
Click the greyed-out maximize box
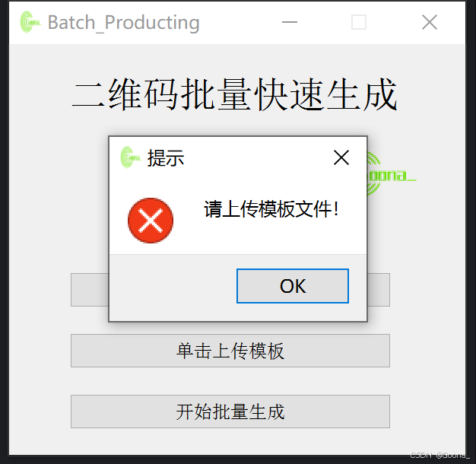(x=358, y=22)
